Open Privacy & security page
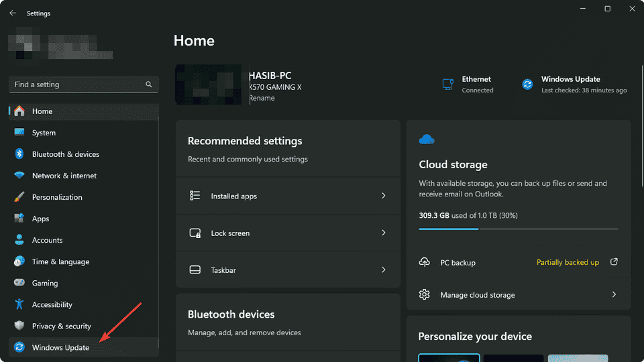The width and height of the screenshot is (644, 362). click(x=83, y=326)
